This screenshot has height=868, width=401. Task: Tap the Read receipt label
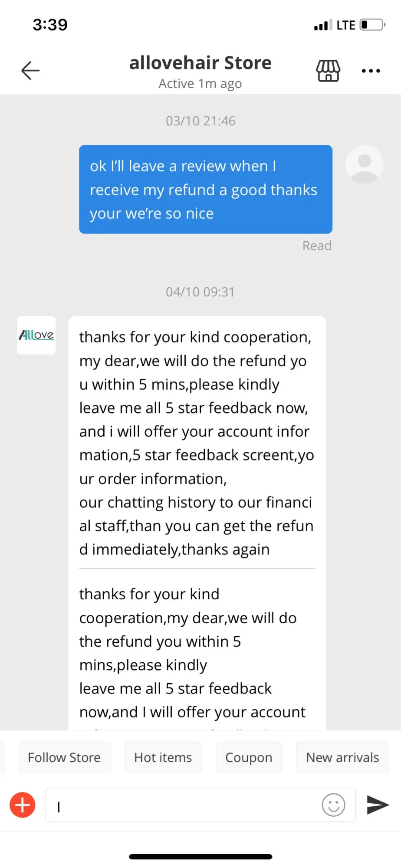(x=317, y=246)
